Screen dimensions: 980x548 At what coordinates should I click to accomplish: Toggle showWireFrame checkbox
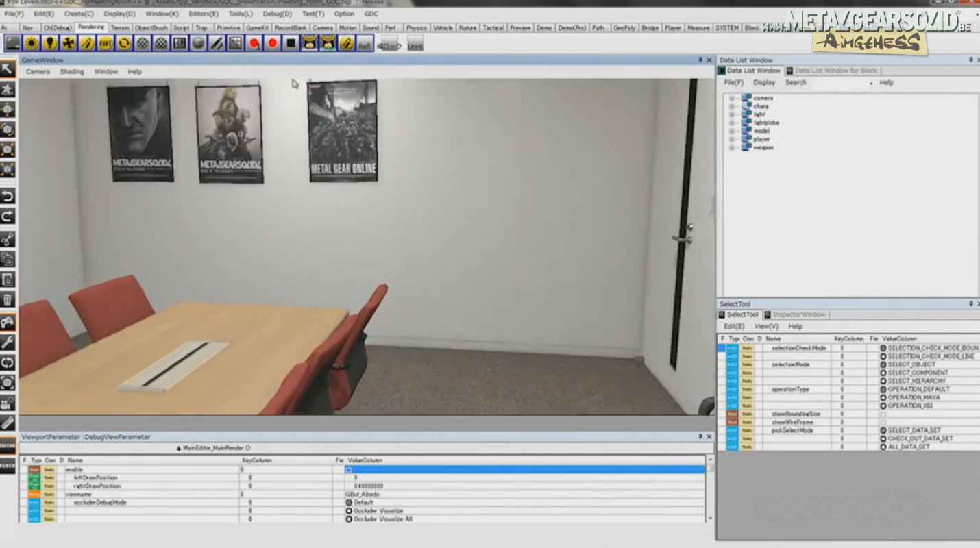[883, 423]
